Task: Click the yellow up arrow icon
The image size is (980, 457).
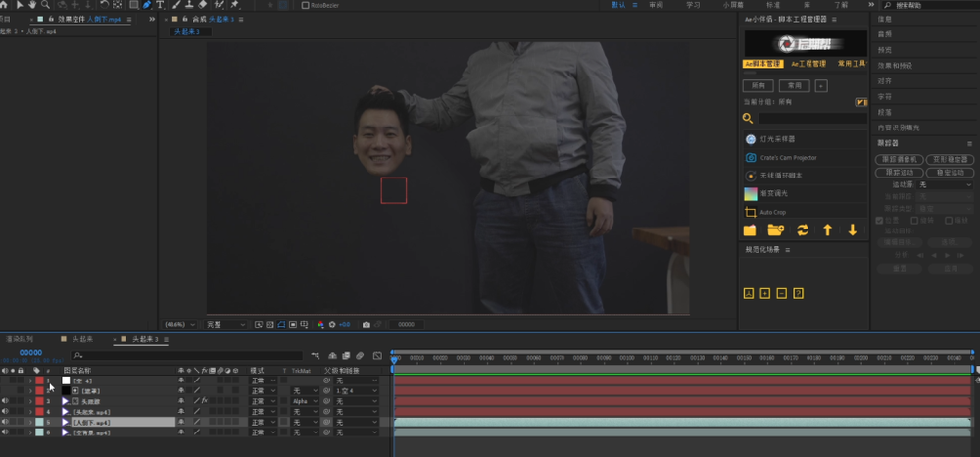Action: pyautogui.click(x=827, y=229)
